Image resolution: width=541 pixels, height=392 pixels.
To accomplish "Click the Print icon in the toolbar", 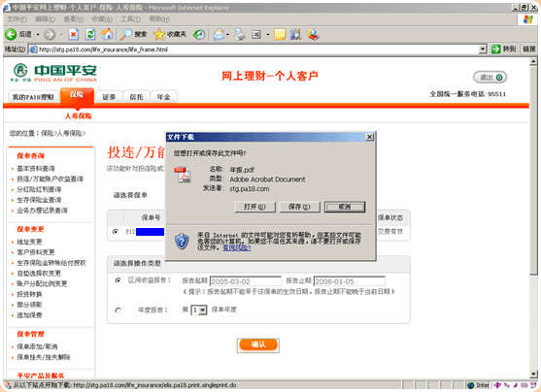I will pos(240,34).
